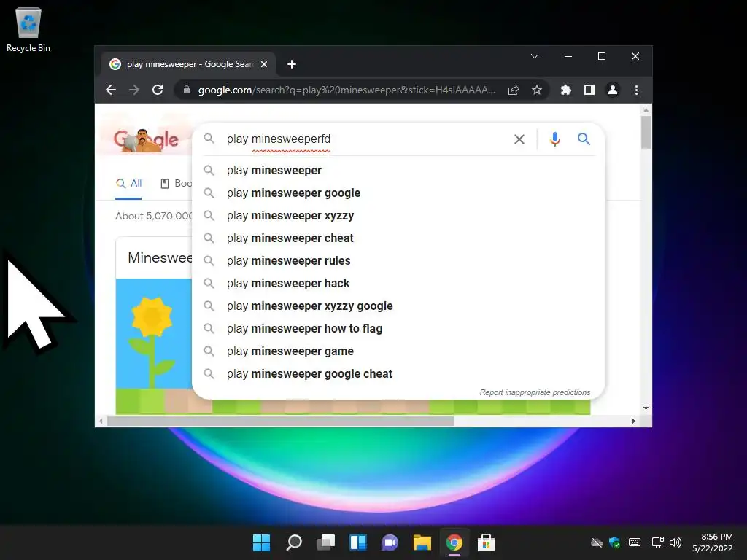Click the address bar URL
Image resolution: width=747 pixels, height=560 pixels.
click(347, 90)
